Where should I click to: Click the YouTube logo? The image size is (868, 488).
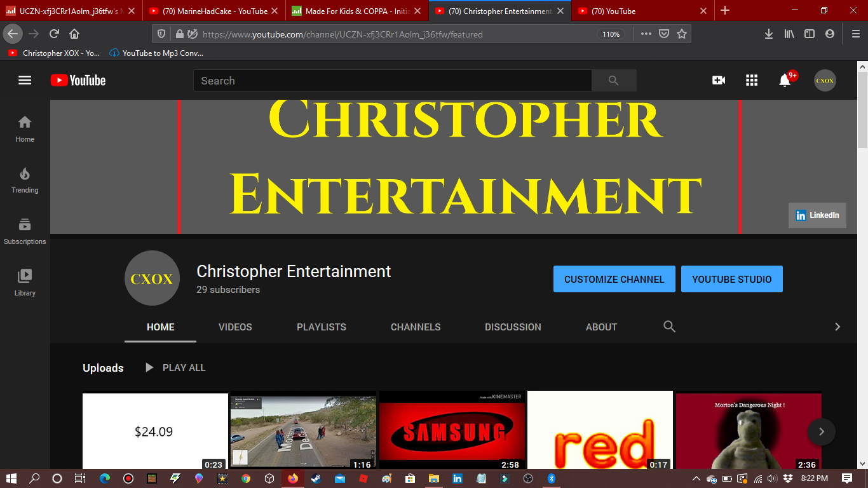(78, 80)
